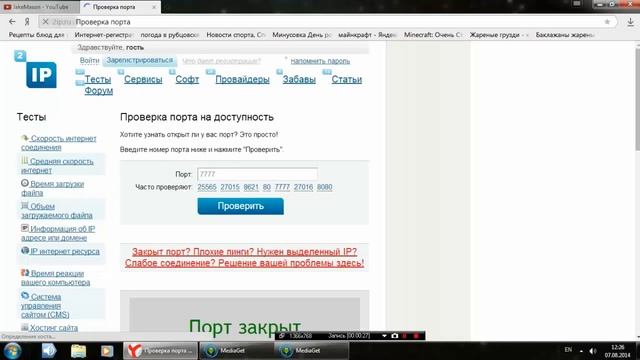Click the browser address bar
This screenshot has width=640, height=360.
327,22
